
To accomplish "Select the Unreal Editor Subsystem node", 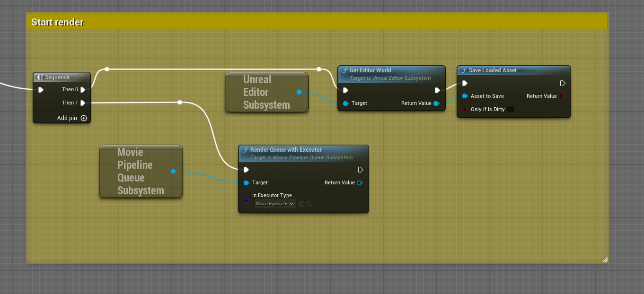I will 266,92.
